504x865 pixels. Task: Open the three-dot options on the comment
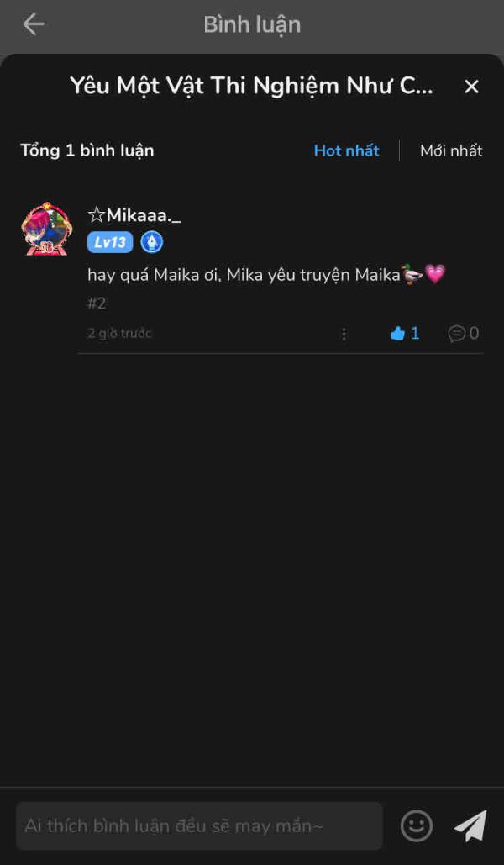point(344,334)
